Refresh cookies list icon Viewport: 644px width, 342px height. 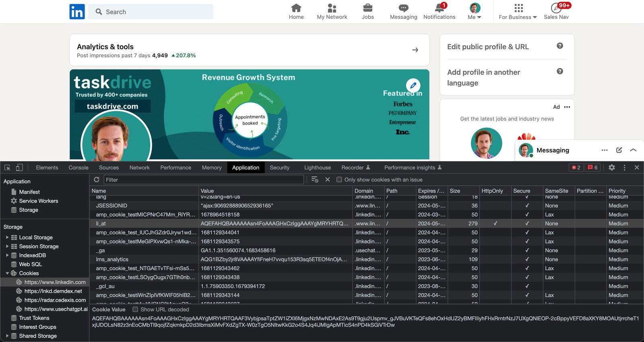point(97,180)
